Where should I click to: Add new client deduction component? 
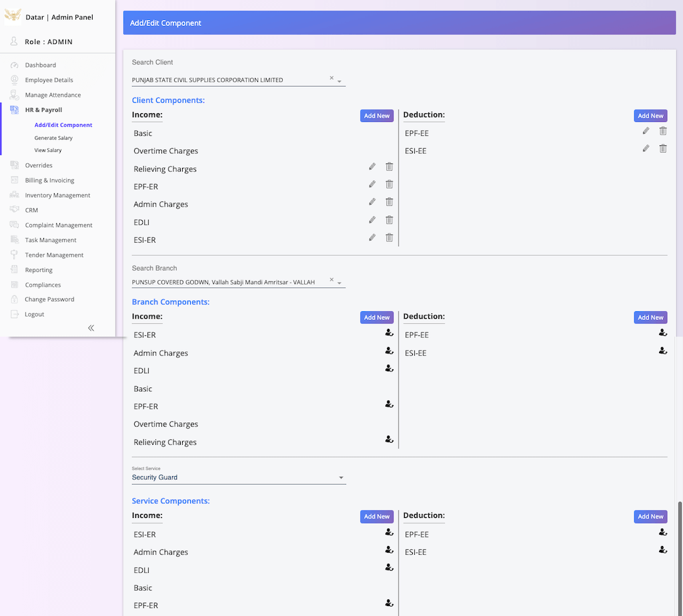pos(650,116)
